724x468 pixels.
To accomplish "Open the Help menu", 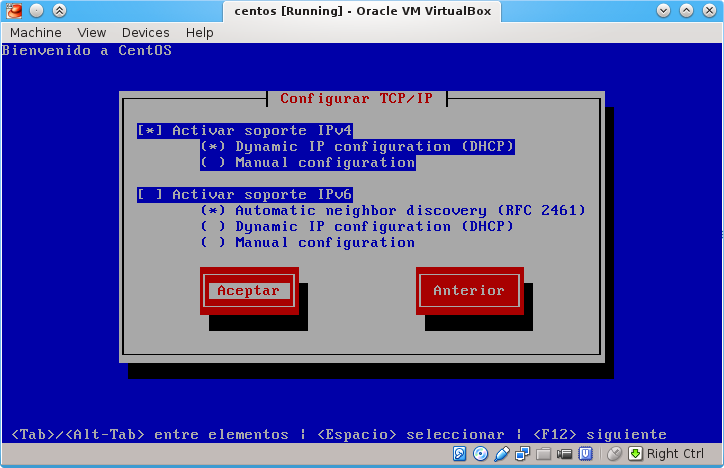I will tap(199, 33).
